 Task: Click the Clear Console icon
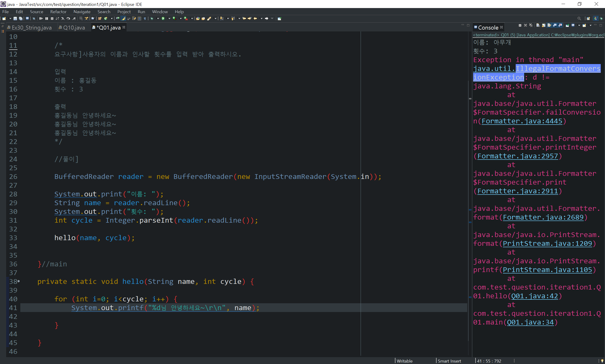pos(538,26)
